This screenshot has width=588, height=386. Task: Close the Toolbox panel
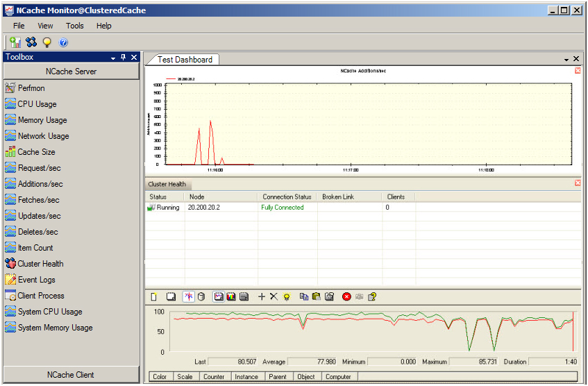pos(134,58)
